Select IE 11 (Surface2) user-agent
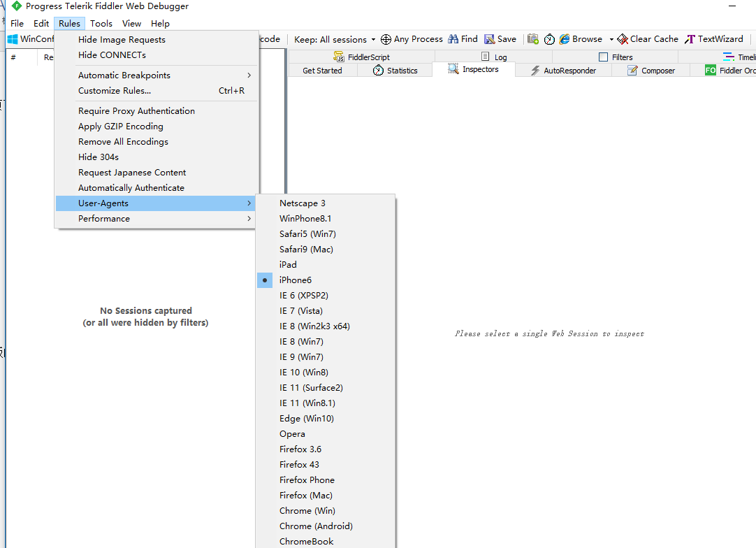This screenshot has height=548, width=756. coord(326,388)
